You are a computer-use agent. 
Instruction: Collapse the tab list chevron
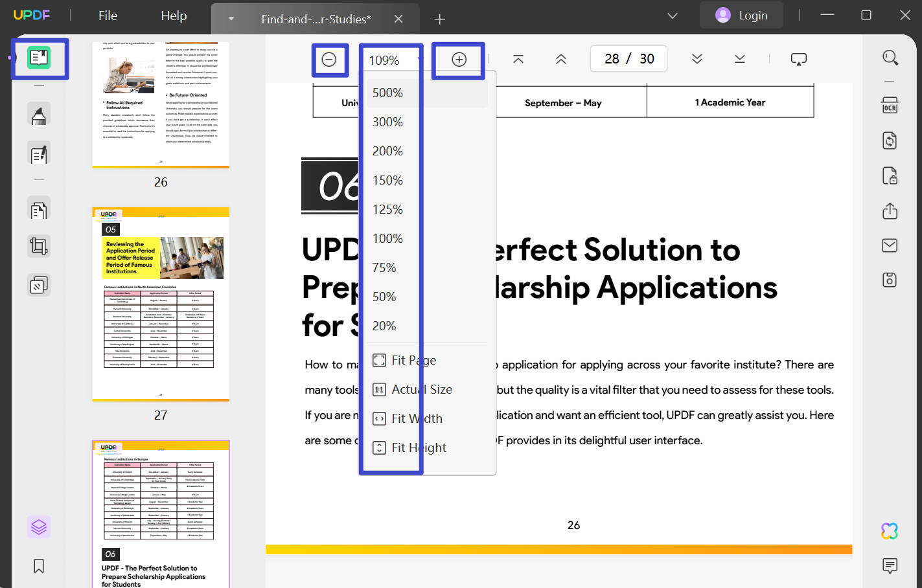(x=672, y=16)
